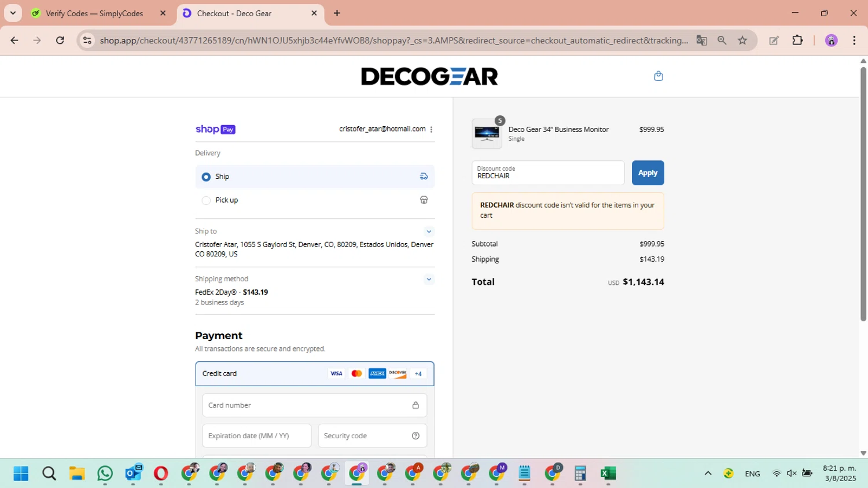Image resolution: width=868 pixels, height=488 pixels.
Task: Apply the REDCHAIR discount code
Action: point(648,173)
